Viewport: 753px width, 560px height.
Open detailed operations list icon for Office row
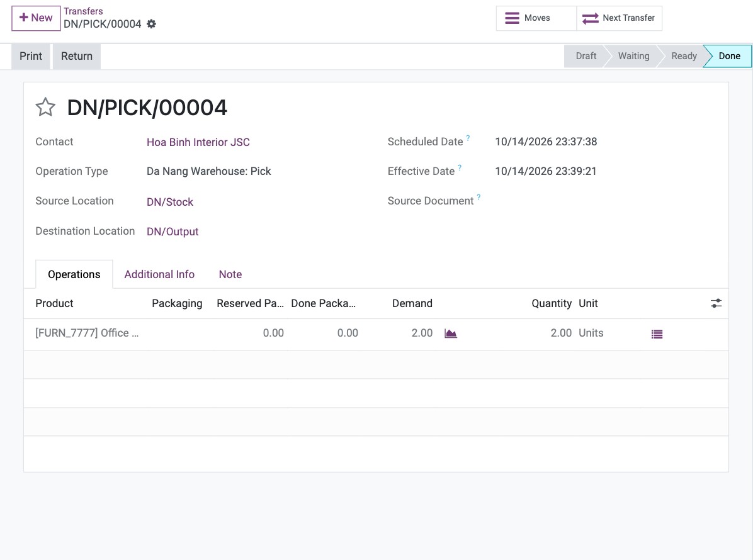point(657,334)
